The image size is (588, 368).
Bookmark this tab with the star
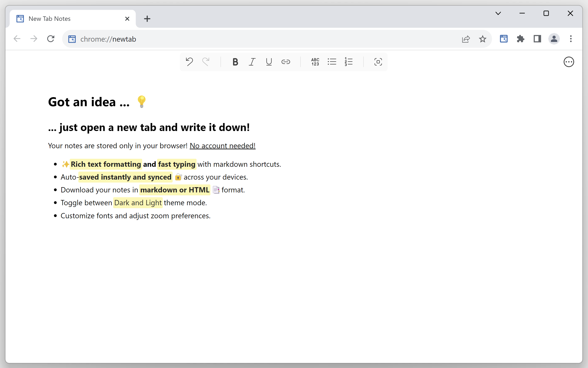(x=483, y=39)
